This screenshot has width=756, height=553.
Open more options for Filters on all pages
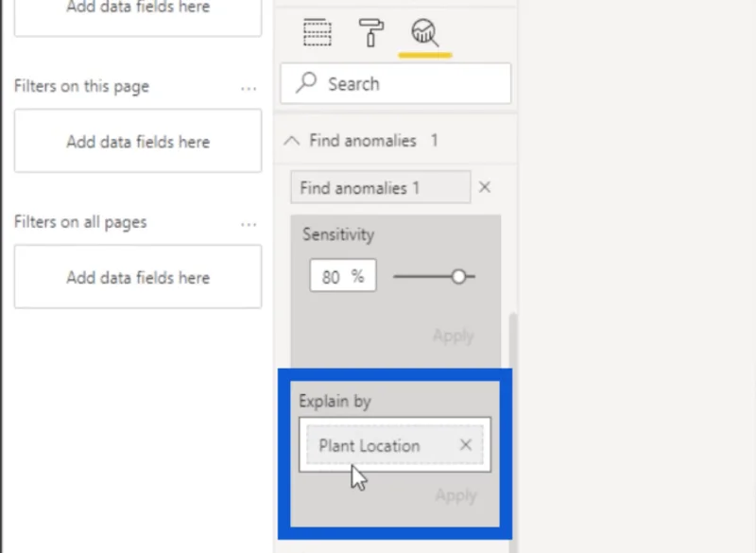[249, 225]
